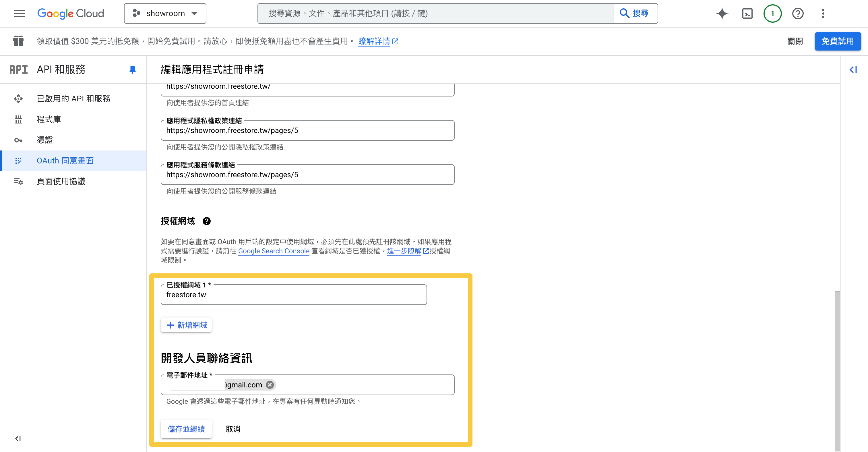Screen dimensions: 868x452
Task: Click the magnifier icon in search button
Action: (x=624, y=13)
